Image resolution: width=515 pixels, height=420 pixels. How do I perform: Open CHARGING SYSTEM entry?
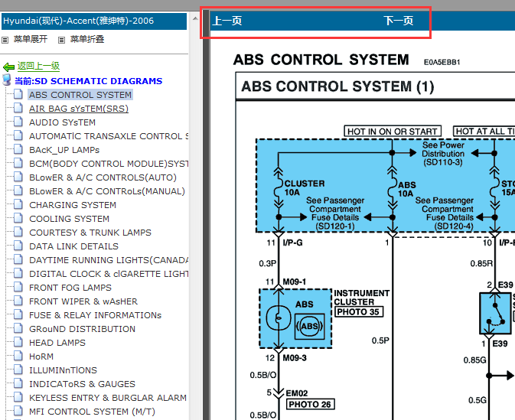[73, 205]
